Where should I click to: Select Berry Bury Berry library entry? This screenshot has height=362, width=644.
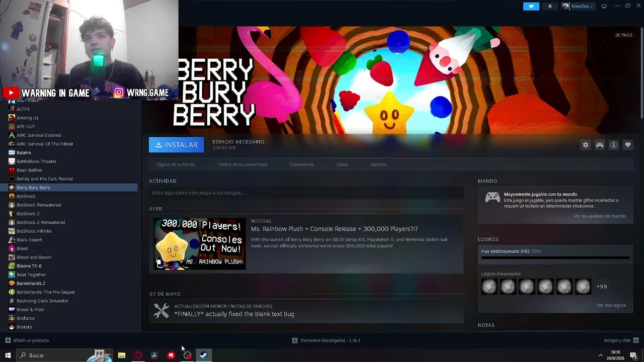click(68, 188)
